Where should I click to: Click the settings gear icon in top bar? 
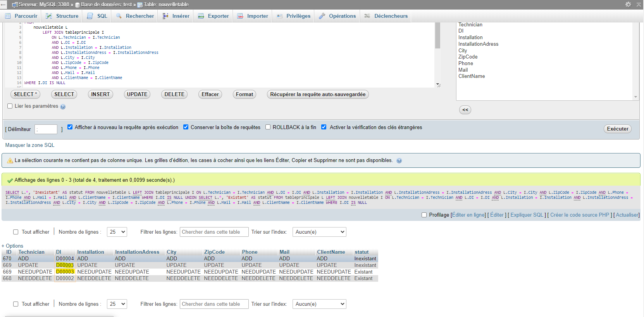point(628,4)
